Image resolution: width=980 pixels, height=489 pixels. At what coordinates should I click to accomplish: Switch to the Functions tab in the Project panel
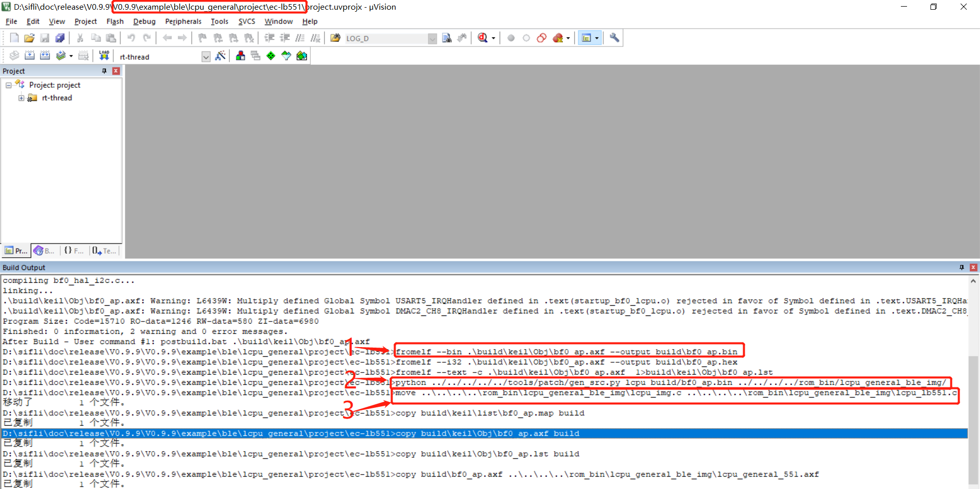click(x=74, y=251)
